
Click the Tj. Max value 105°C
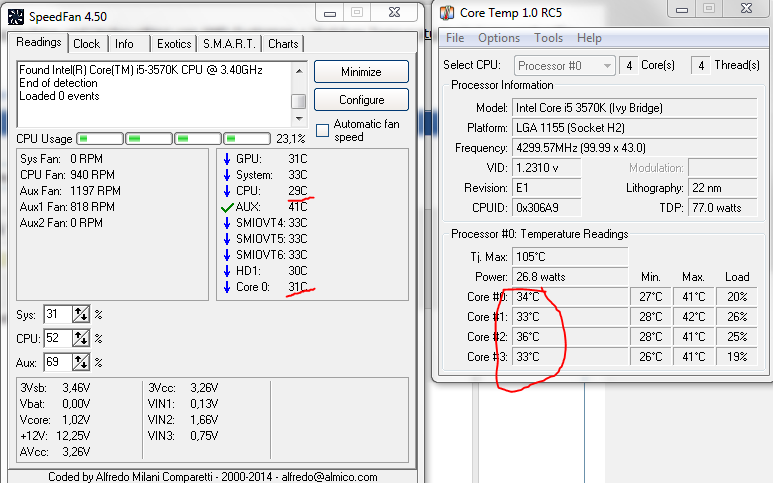570,257
